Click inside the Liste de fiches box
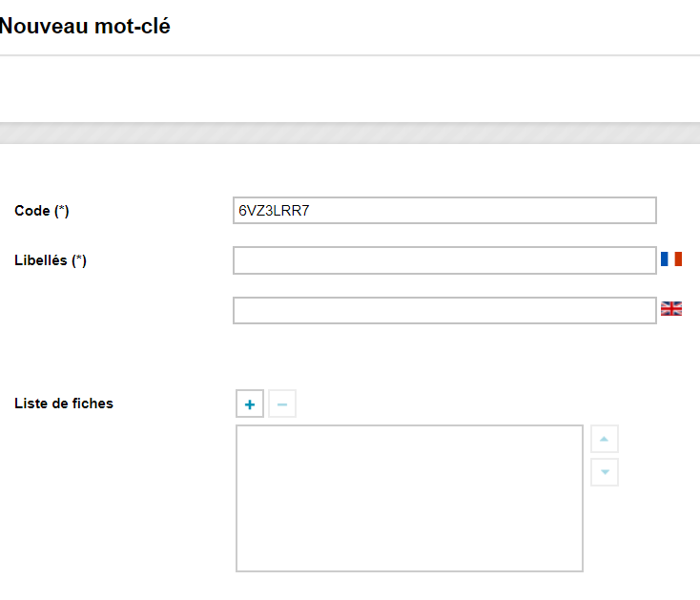The image size is (700, 600). click(409, 498)
